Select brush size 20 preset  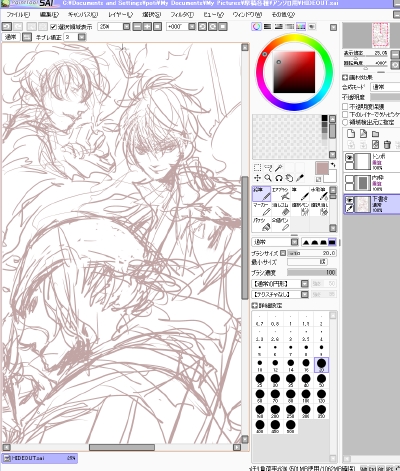click(321, 365)
